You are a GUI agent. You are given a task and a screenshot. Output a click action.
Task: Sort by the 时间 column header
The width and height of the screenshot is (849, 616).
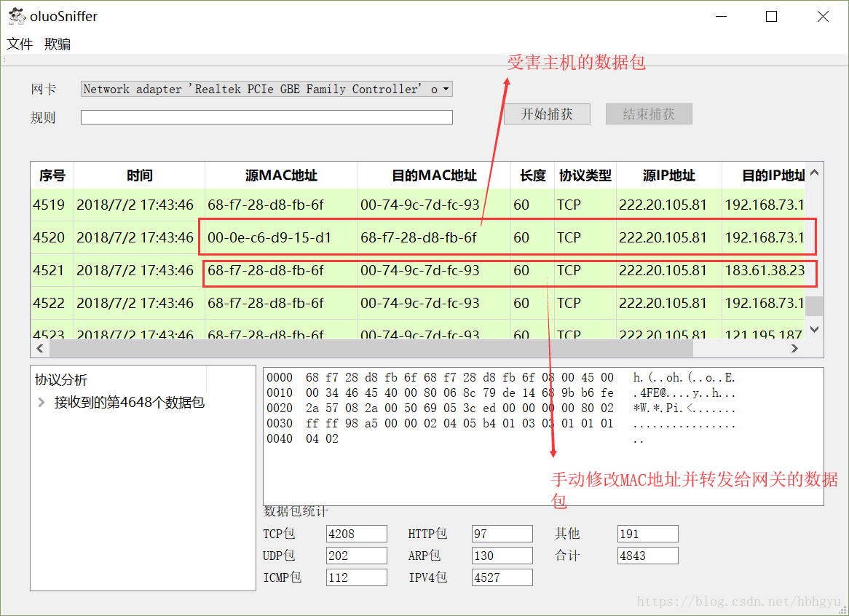point(140,175)
